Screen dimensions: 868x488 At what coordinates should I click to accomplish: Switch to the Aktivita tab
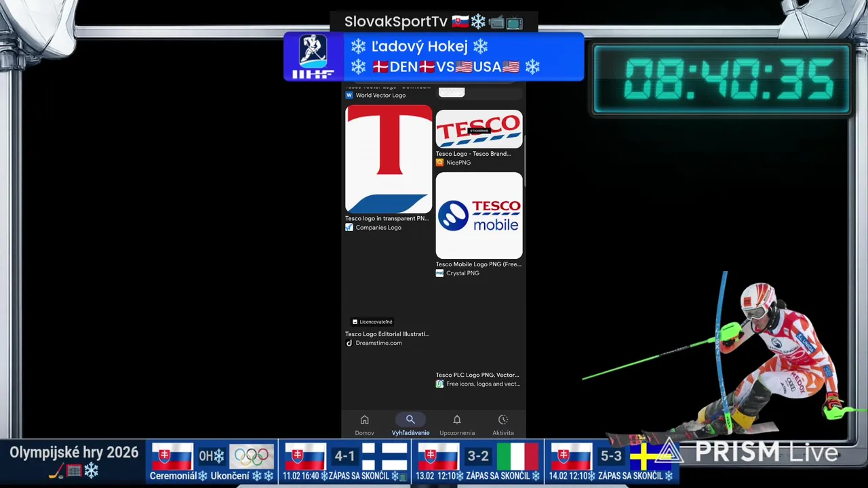[503, 426]
